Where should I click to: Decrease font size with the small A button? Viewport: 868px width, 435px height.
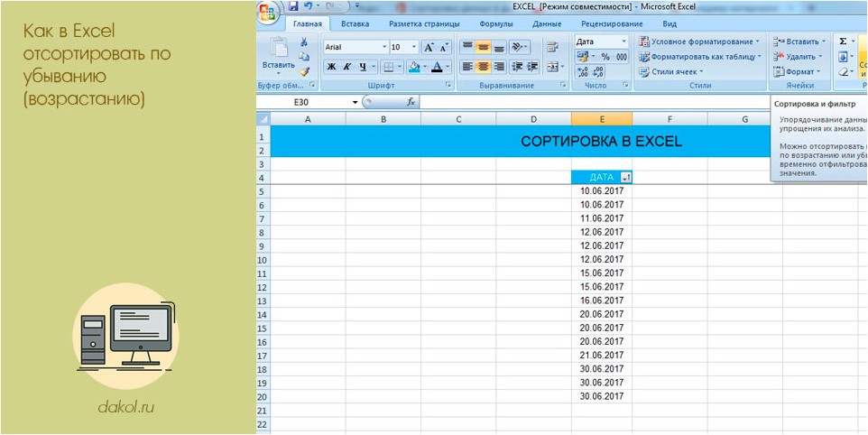click(x=445, y=48)
